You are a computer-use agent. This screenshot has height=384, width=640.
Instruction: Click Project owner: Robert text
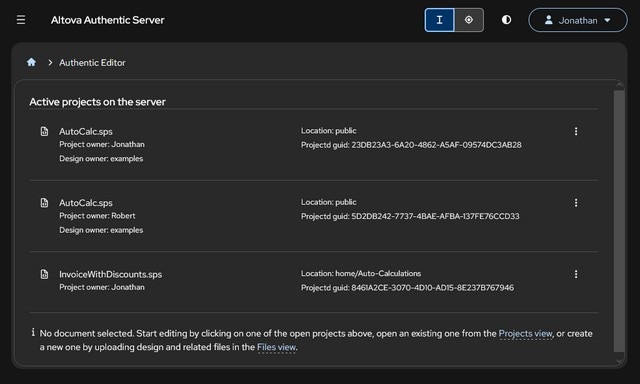97,215
